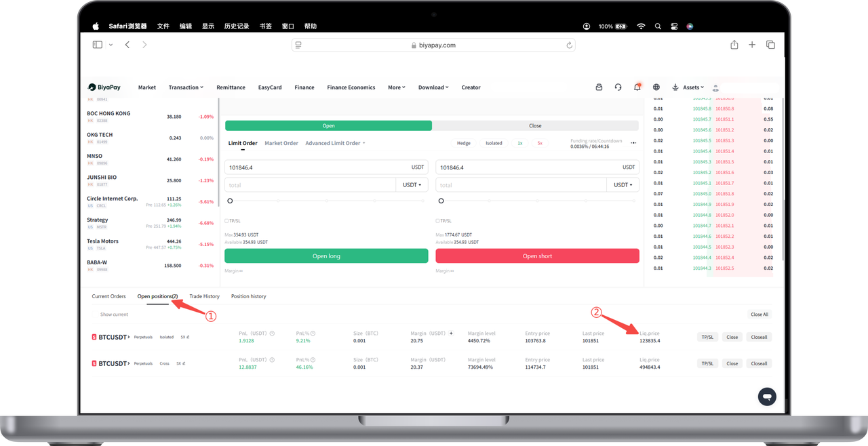The width and height of the screenshot is (868, 446).
Task: Click the add margin plus icon
Action: click(452, 333)
